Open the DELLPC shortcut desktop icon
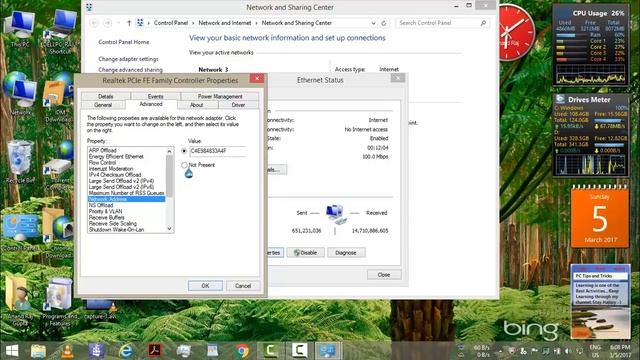Viewport: 640px width, 360px height. pos(61,31)
